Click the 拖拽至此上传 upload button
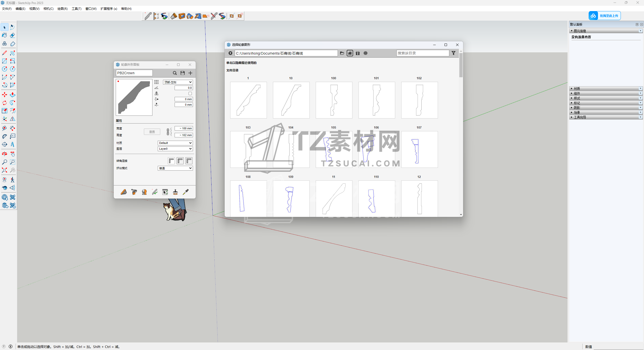 pos(605,16)
